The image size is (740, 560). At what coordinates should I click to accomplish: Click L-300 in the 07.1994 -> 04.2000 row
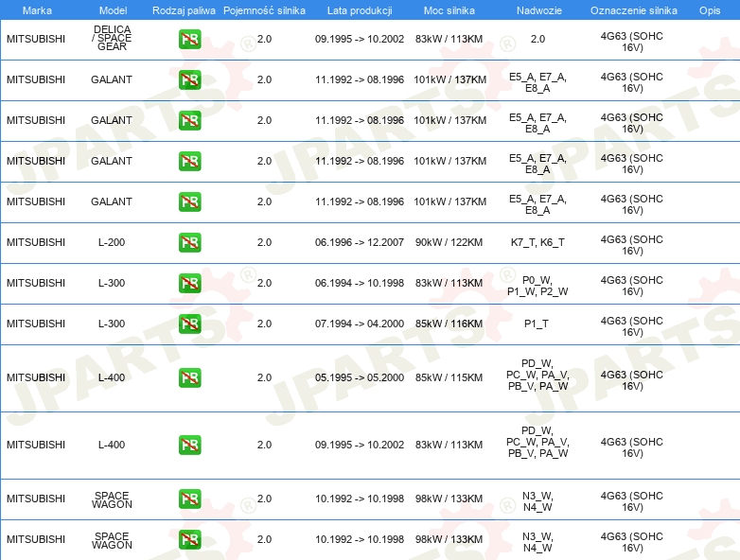tap(112, 324)
